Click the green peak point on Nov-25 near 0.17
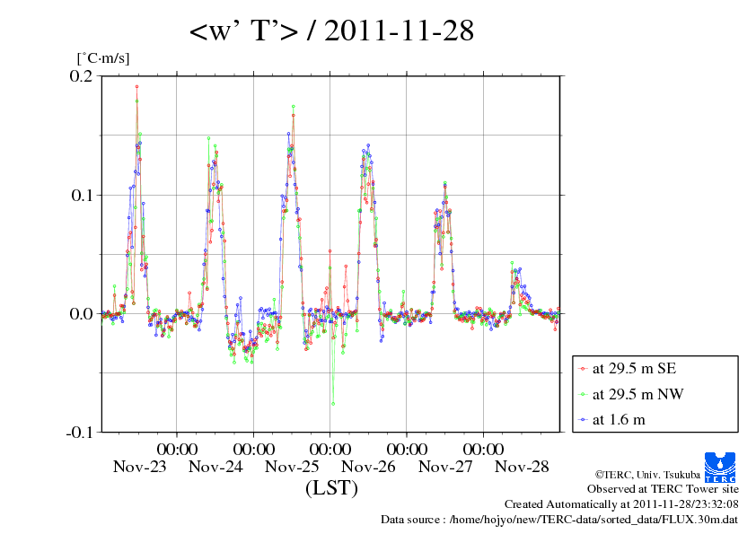 pyautogui.click(x=293, y=107)
